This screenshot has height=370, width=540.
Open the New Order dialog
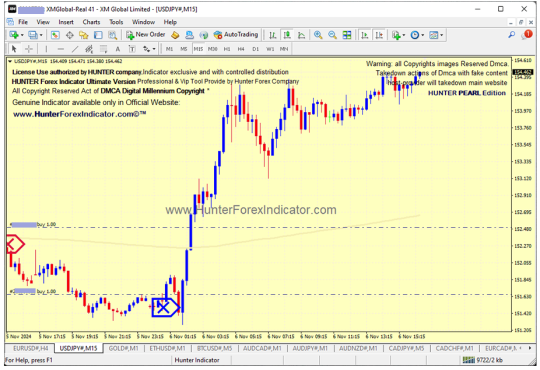(146, 35)
